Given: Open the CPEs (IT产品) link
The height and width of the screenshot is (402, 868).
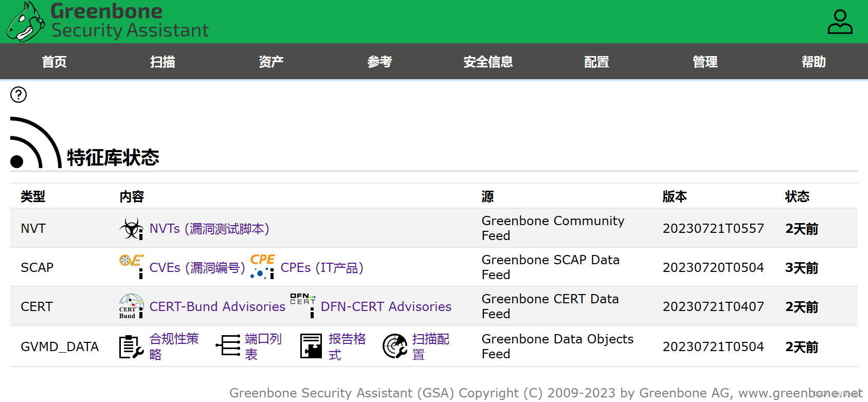Looking at the screenshot, I should tap(322, 268).
